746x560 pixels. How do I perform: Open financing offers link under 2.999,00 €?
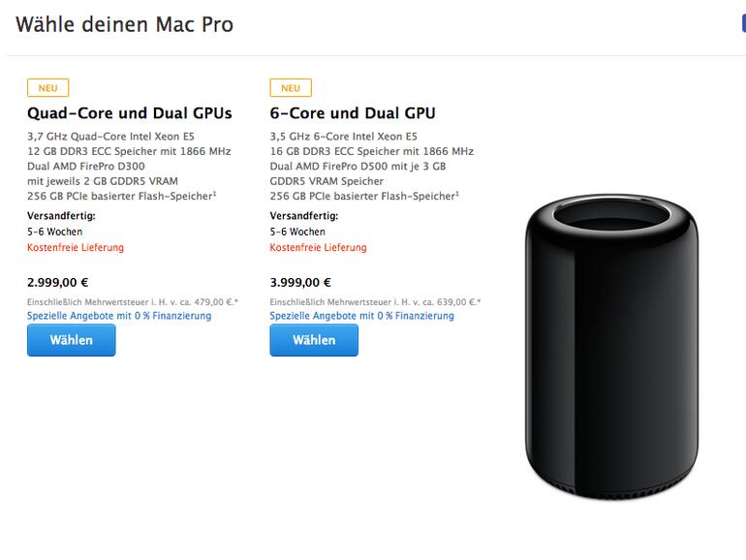[x=119, y=316]
